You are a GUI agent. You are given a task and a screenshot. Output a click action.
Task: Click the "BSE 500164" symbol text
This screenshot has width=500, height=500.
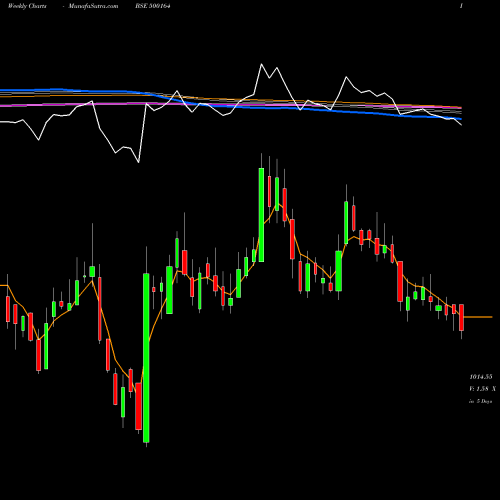click(x=153, y=6)
